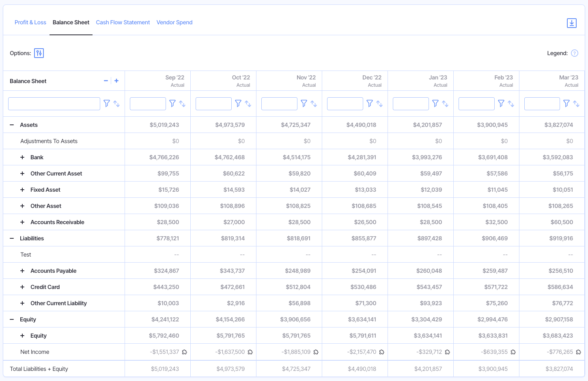Collapse all rows using the minus beside Balance Sheet
Image resolution: width=588 pixels, height=381 pixels.
[106, 81]
